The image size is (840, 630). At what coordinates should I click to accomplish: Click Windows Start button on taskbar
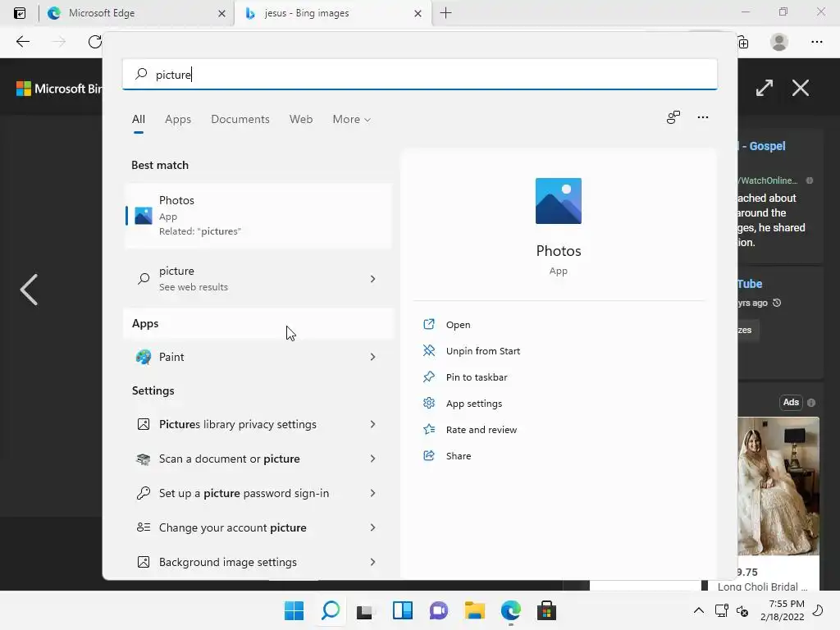coord(294,610)
